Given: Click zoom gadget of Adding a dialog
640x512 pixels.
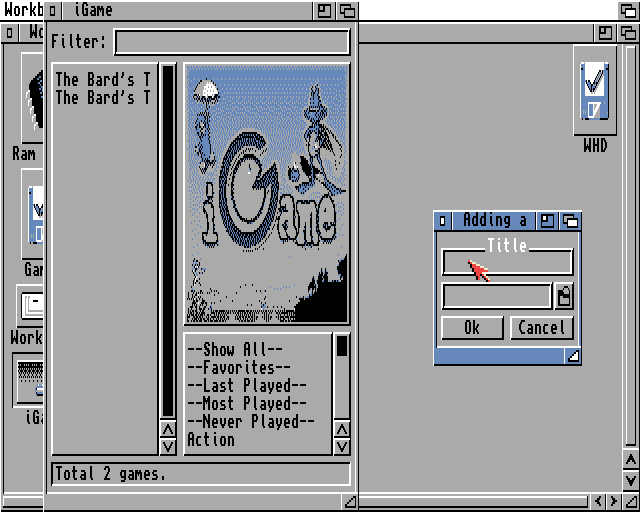Looking at the screenshot, I should coord(549,221).
